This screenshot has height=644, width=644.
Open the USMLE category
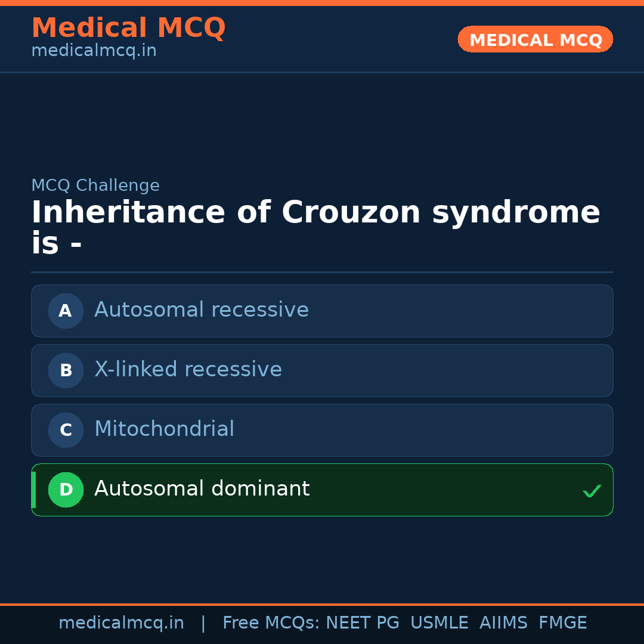(439, 623)
